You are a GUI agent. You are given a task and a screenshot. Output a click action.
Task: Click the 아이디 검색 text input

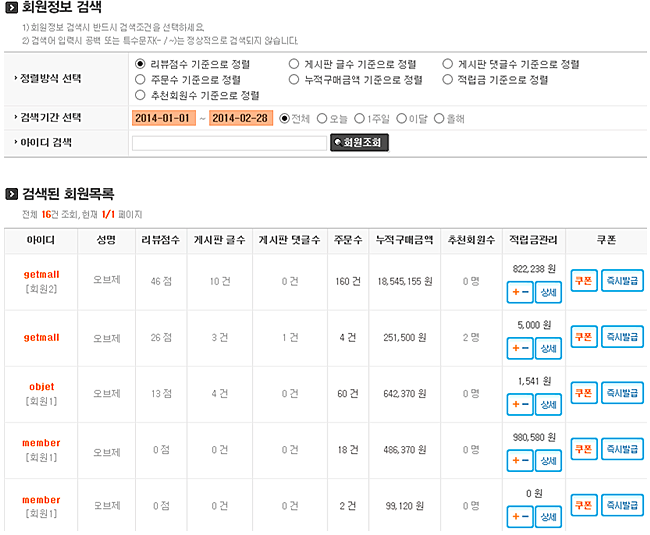[228, 143]
